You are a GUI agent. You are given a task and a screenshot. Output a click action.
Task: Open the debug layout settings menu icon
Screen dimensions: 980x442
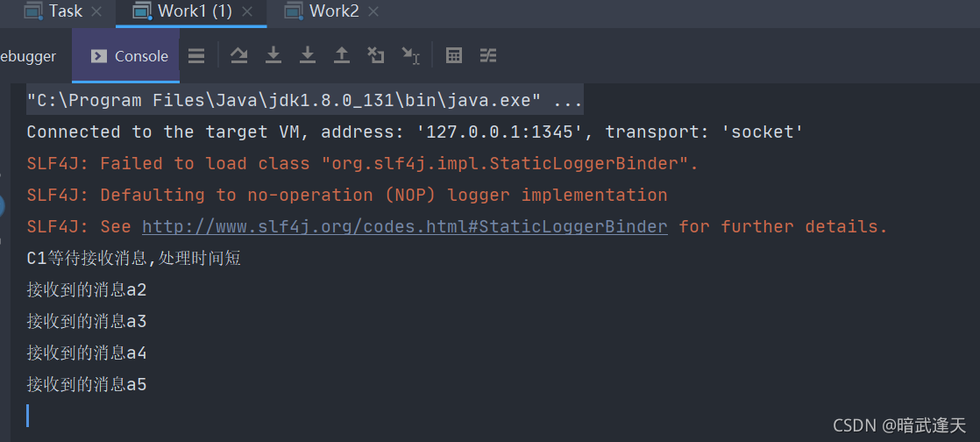[196, 56]
